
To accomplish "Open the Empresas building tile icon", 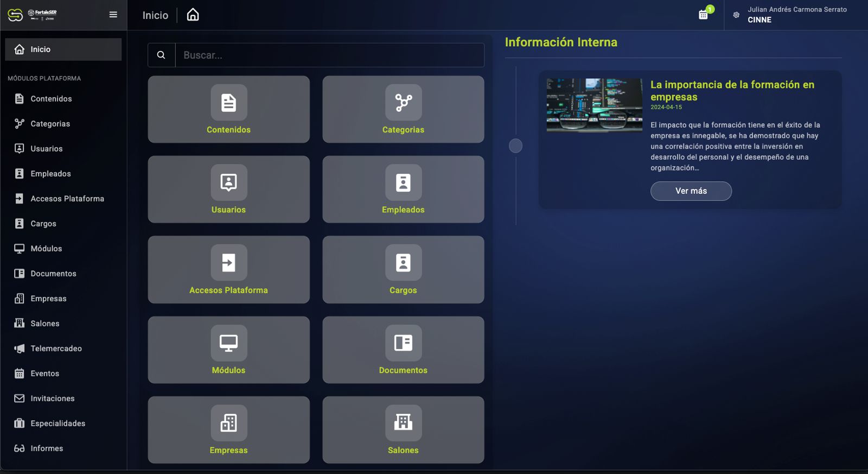I will [228, 422].
